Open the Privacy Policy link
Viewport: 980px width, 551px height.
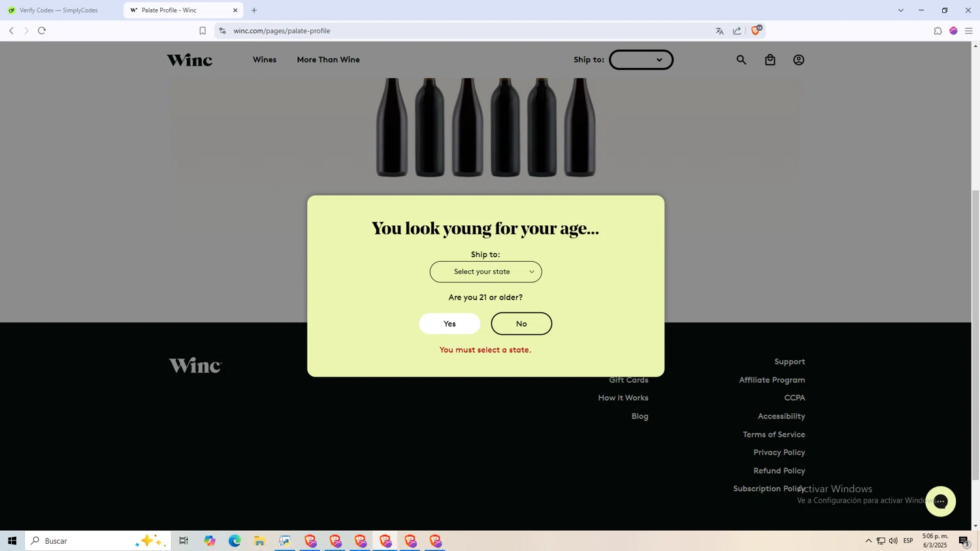(x=779, y=452)
